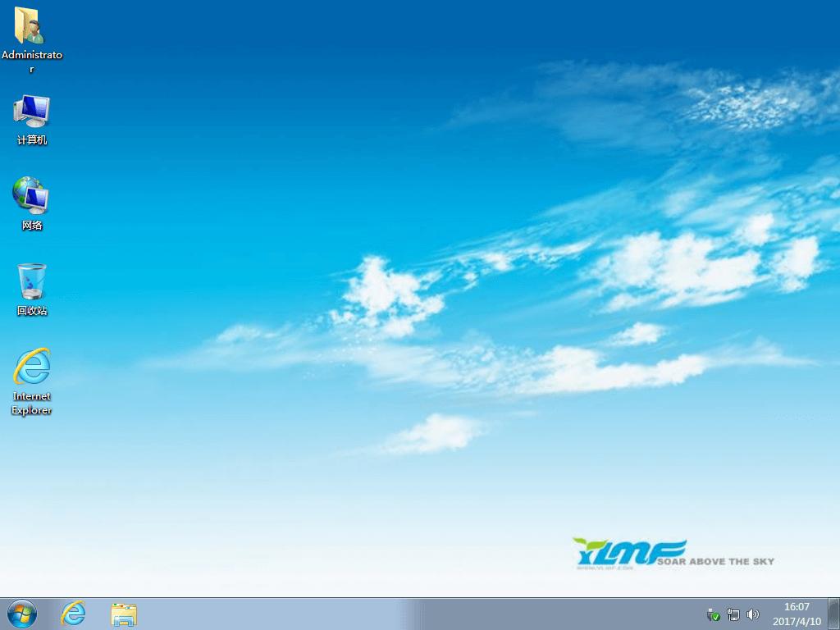Select the Administrator icon label text
840x630 pixels.
33,62
